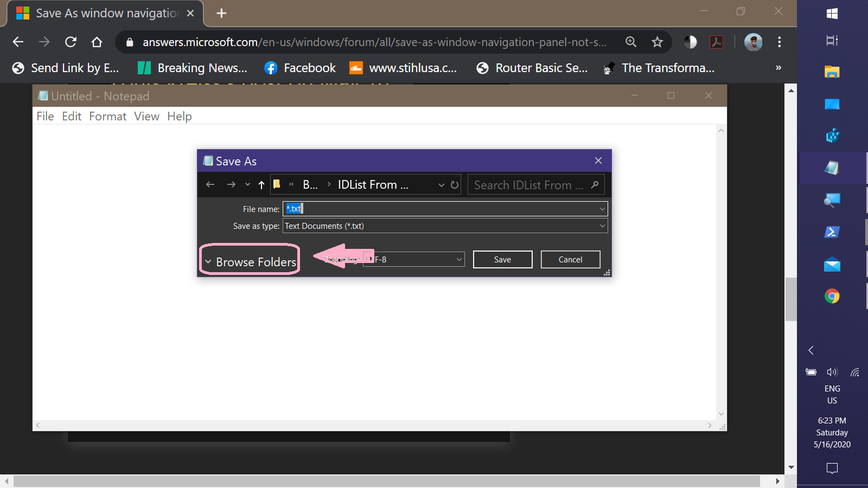Open Windows PowerShell from taskbar
Image resolution: width=868 pixels, height=488 pixels.
(x=832, y=232)
